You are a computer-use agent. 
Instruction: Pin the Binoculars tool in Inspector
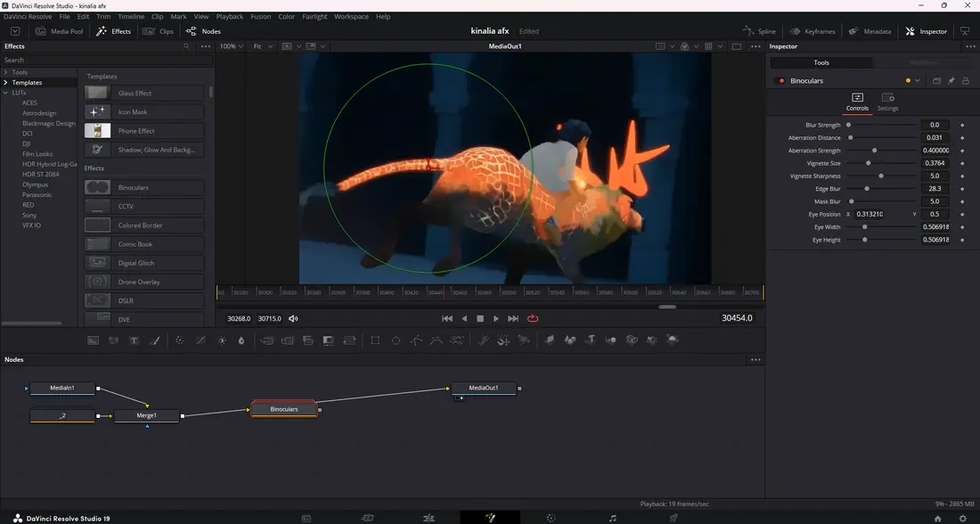(x=951, y=81)
